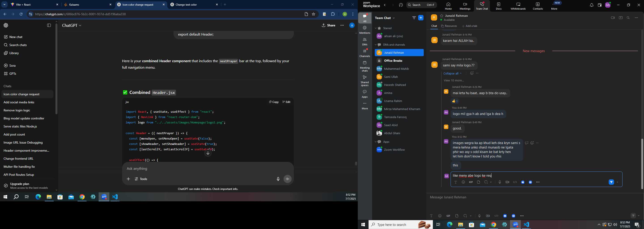Send the thread reply message
Image resolution: width=644 pixels, height=229 pixels.
pyautogui.click(x=611, y=182)
